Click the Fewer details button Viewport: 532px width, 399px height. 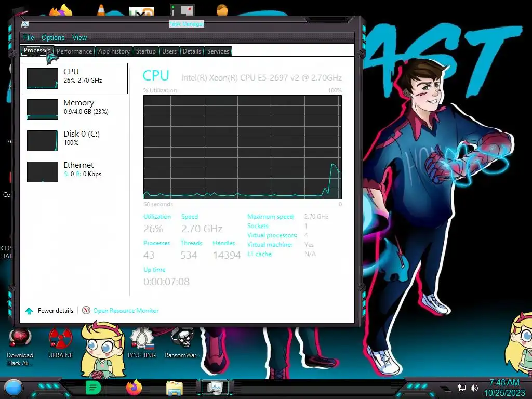point(49,311)
